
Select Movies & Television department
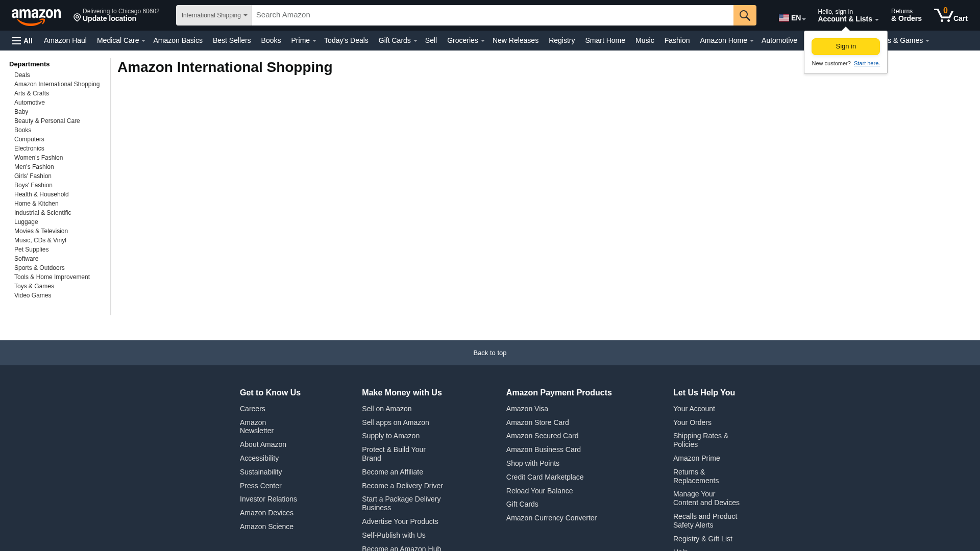[41, 231]
